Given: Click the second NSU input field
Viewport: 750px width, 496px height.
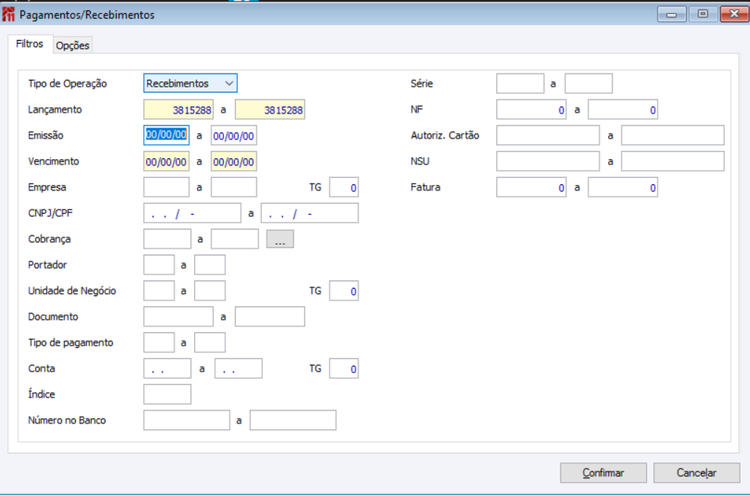Looking at the screenshot, I should [x=673, y=162].
